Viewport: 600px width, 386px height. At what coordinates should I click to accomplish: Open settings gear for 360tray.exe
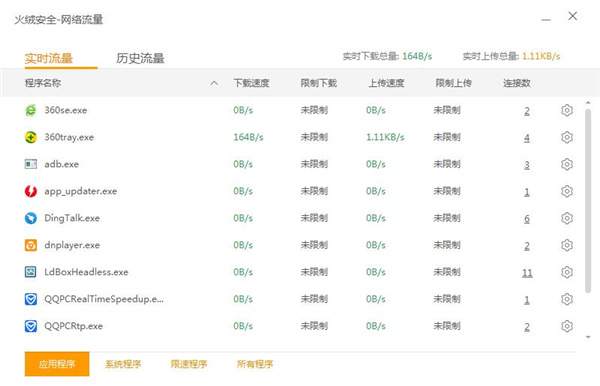pos(567,137)
